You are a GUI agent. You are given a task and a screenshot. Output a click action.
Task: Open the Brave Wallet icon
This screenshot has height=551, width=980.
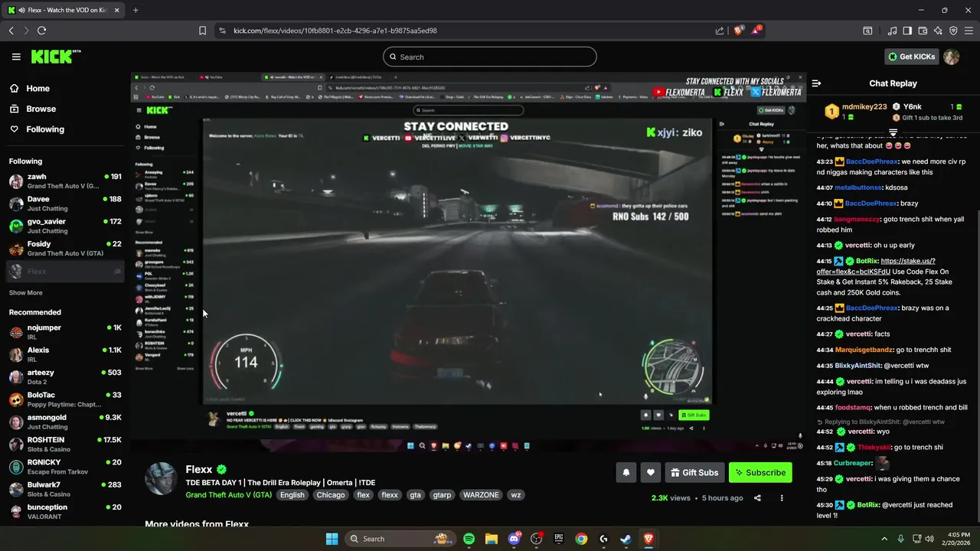[x=923, y=31]
